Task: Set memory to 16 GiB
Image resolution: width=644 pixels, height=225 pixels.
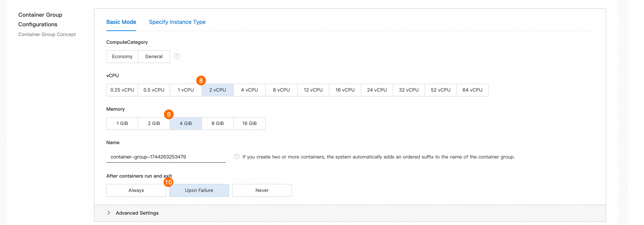Action: [x=249, y=123]
